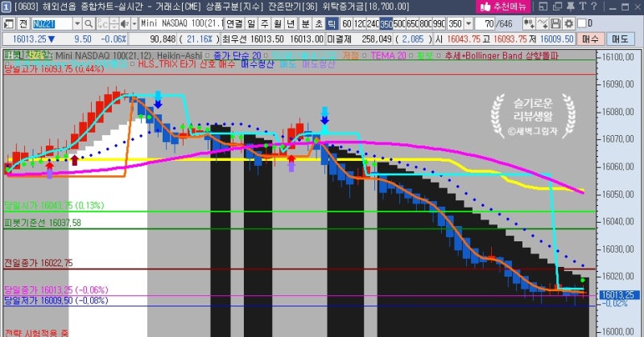Click the 최우선 16013.50 best quote value
Screen dimensions: 644x337
(x=267, y=39)
